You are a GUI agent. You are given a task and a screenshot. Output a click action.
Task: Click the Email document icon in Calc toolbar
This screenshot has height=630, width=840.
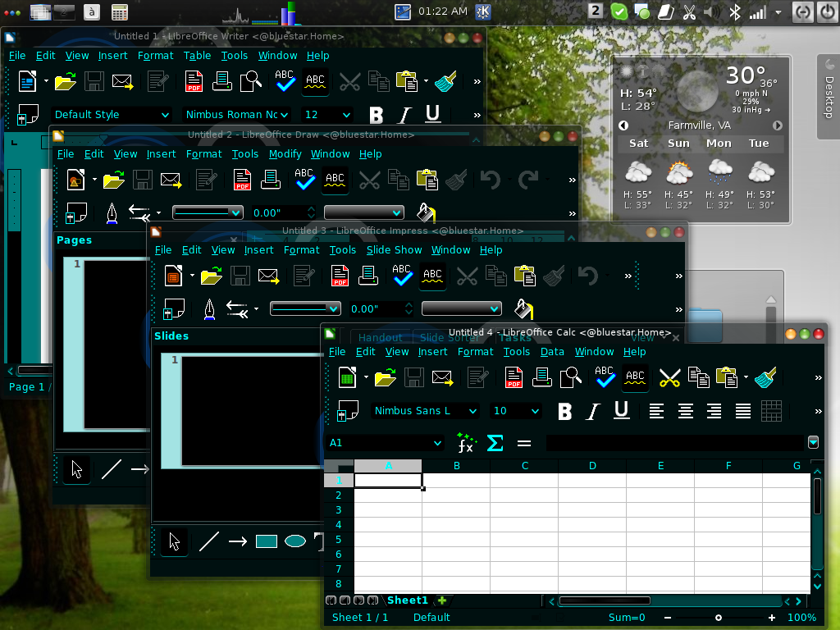point(442,377)
